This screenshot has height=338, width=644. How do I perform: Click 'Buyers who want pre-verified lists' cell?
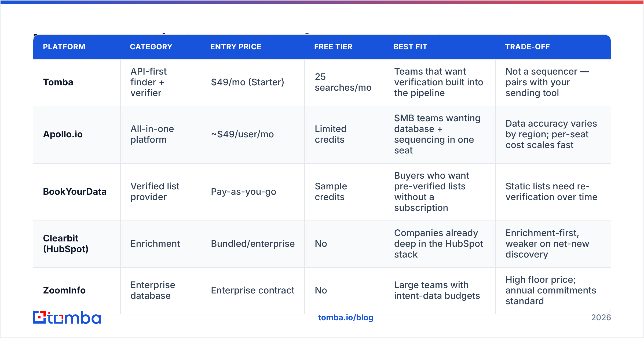(x=440, y=192)
